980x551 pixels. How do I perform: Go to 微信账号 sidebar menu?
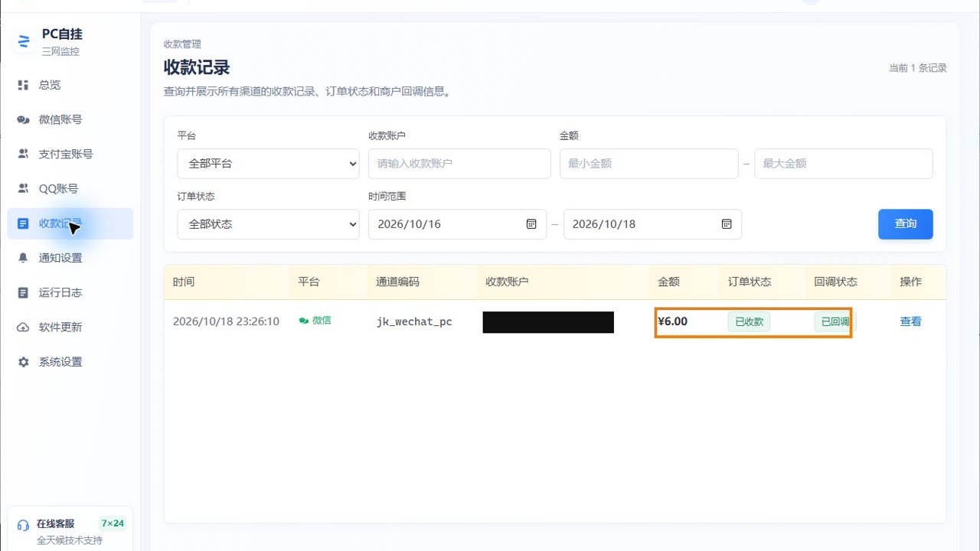[70, 119]
